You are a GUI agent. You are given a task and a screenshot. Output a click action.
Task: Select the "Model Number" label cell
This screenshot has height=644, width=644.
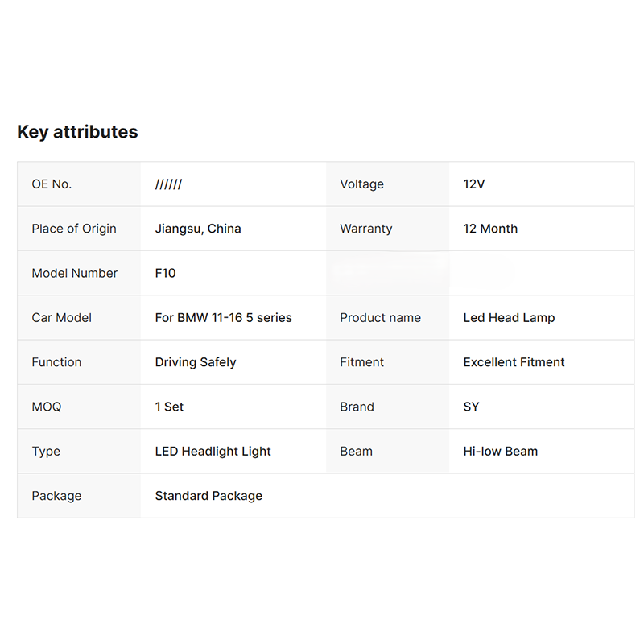click(x=75, y=273)
